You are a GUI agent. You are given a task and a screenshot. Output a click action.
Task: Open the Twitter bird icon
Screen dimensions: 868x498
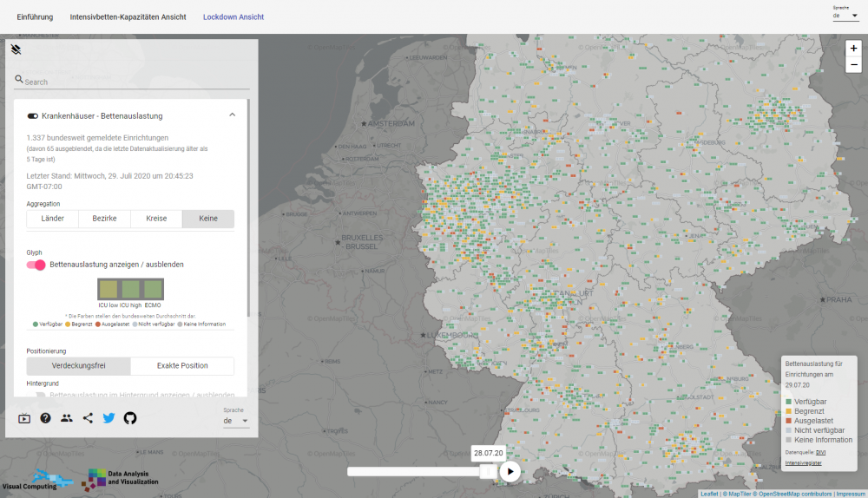click(108, 418)
